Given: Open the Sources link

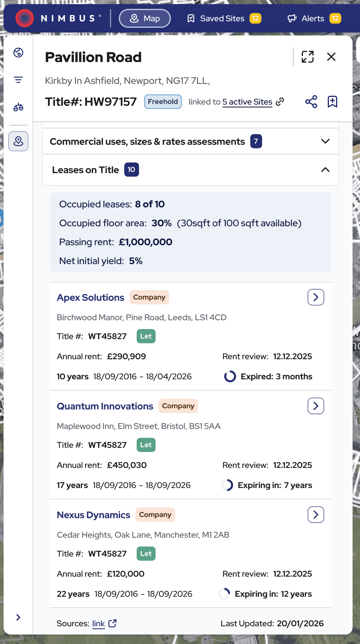Looking at the screenshot, I should [x=99, y=624].
